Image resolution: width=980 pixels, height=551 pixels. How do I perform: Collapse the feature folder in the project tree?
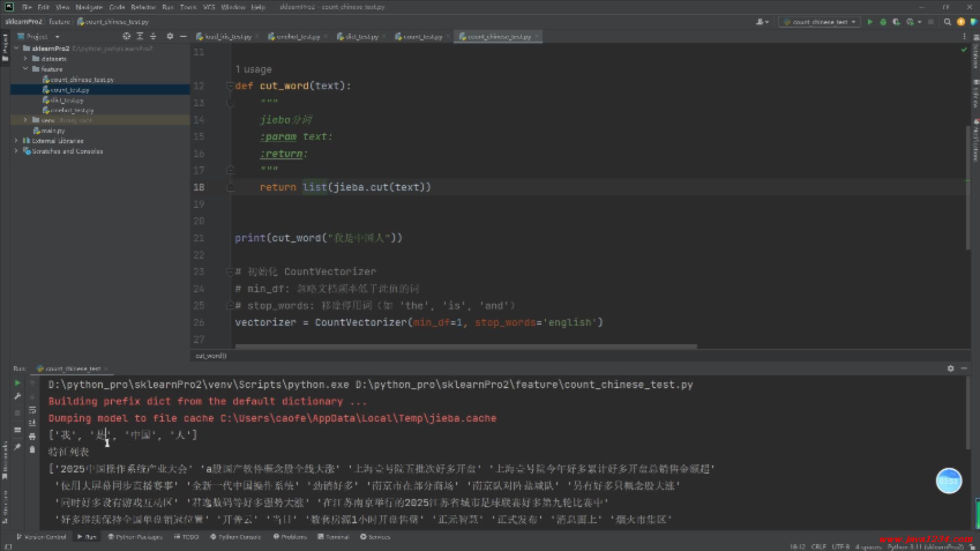25,69
